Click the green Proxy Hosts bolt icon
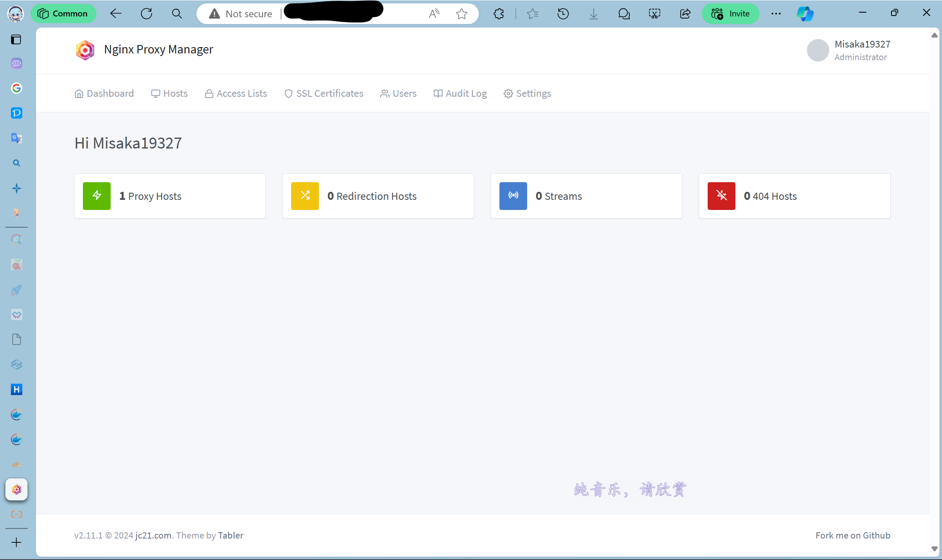 97,196
